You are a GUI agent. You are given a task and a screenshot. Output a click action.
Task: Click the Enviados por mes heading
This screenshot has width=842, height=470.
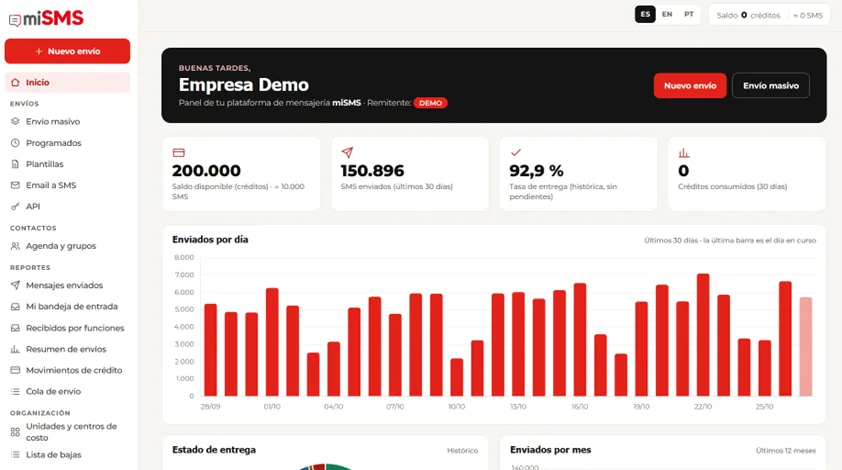pos(550,450)
